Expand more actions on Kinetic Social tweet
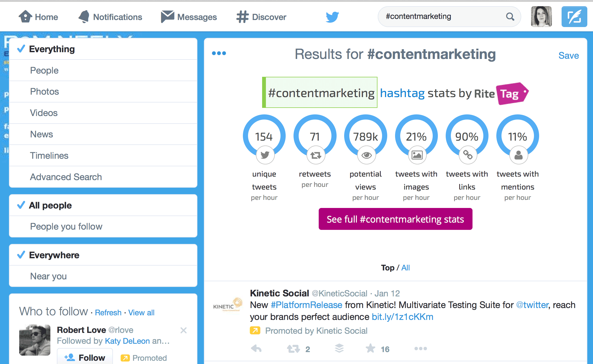This screenshot has width=593, height=364. tap(421, 349)
